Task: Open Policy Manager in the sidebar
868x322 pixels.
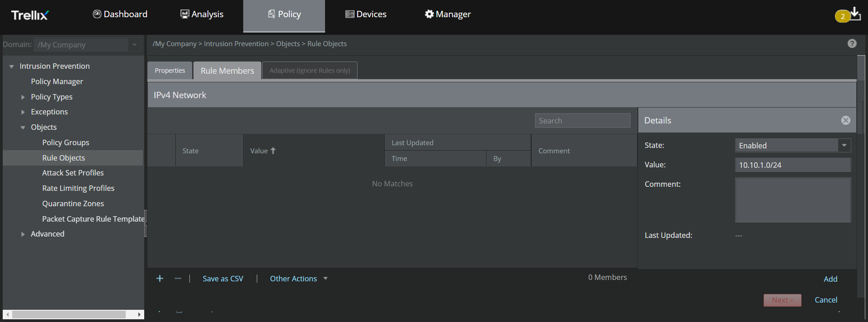Action: 57,81
